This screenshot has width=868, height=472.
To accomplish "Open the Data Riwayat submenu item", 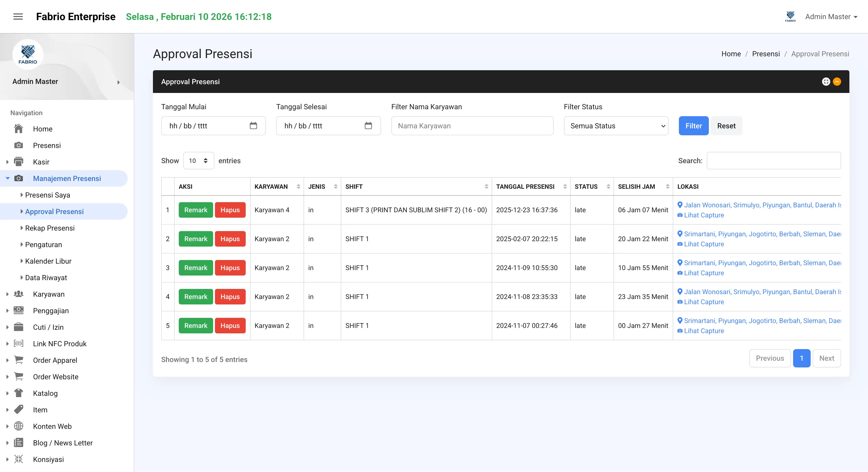I will pyautogui.click(x=46, y=277).
